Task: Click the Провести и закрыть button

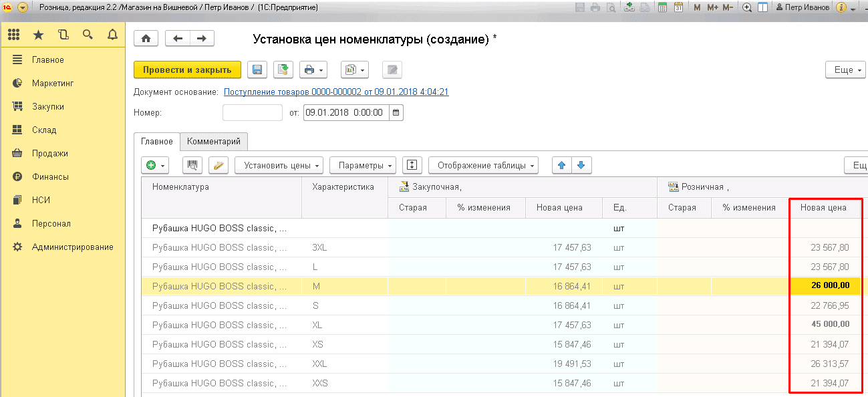Action: (x=187, y=70)
